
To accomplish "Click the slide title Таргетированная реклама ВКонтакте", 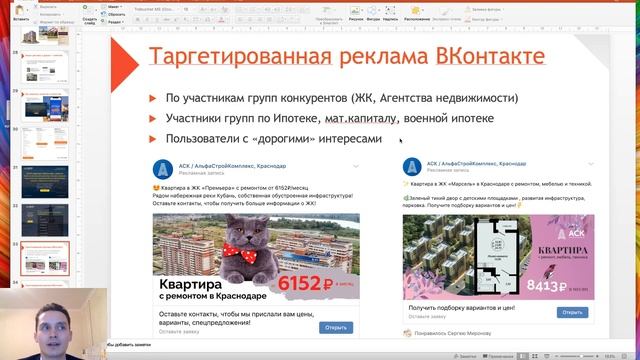I will point(347,56).
